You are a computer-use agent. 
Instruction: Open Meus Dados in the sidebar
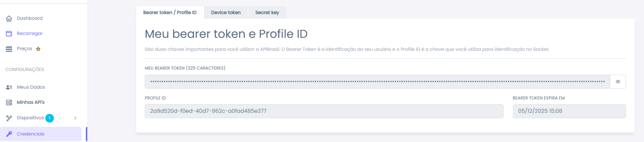(31, 87)
